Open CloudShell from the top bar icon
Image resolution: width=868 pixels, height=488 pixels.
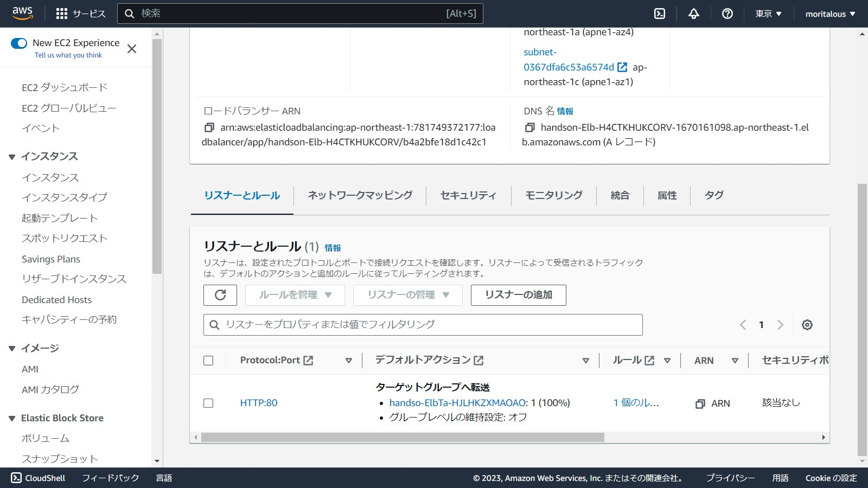(660, 14)
